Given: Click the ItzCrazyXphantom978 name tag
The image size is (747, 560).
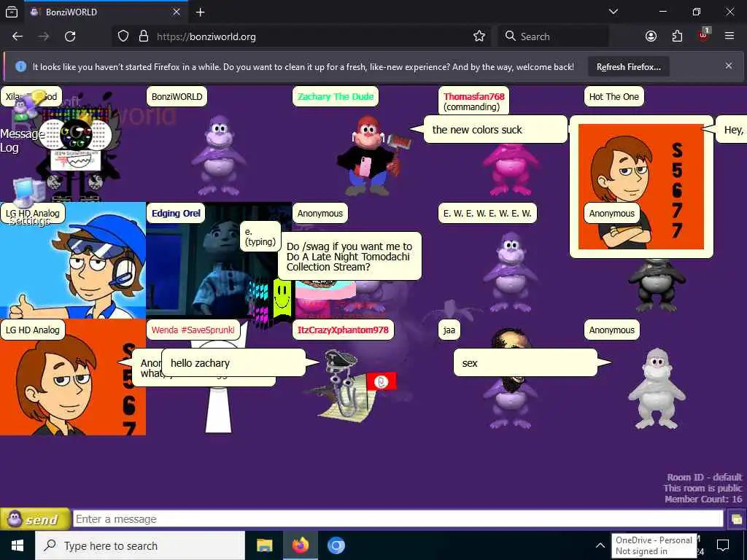Looking at the screenshot, I should click(343, 330).
